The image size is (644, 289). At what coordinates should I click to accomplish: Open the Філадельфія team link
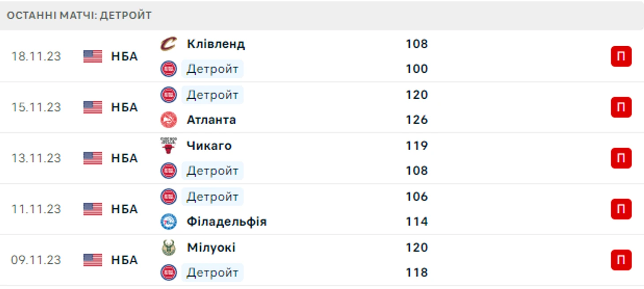point(227,222)
